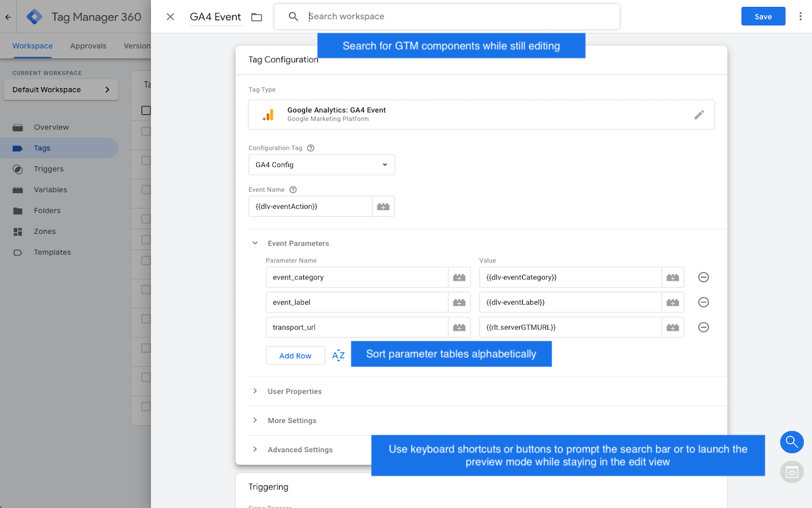The width and height of the screenshot is (812, 508).
Task: Open variable picker beside Event Name field
Action: [383, 206]
